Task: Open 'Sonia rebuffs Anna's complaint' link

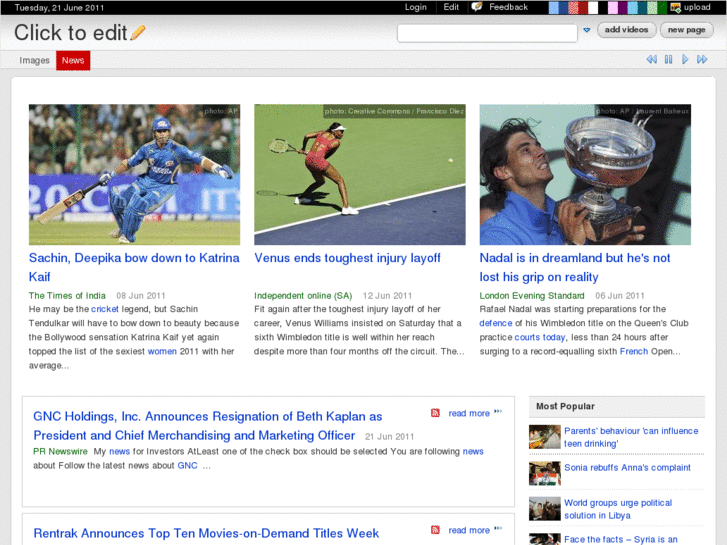Action: click(627, 468)
